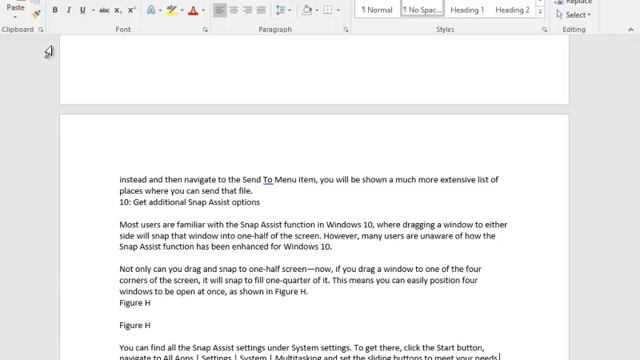The image size is (640, 360).
Task: Open line and paragraph spacing
Action: click(x=280, y=10)
